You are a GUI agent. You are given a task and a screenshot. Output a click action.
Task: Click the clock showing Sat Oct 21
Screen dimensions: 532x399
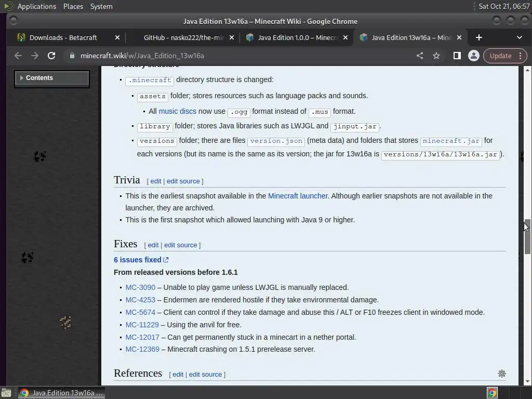[x=504, y=6]
